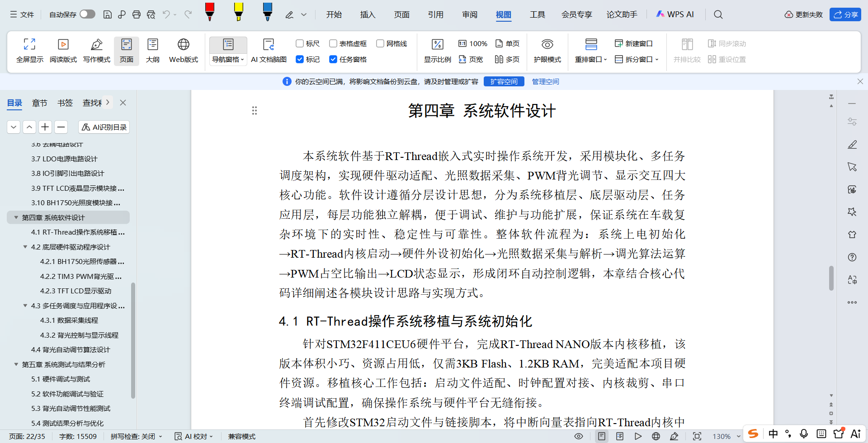Click manage space link
Image resolution: width=868 pixels, height=443 pixels.
pyautogui.click(x=545, y=81)
